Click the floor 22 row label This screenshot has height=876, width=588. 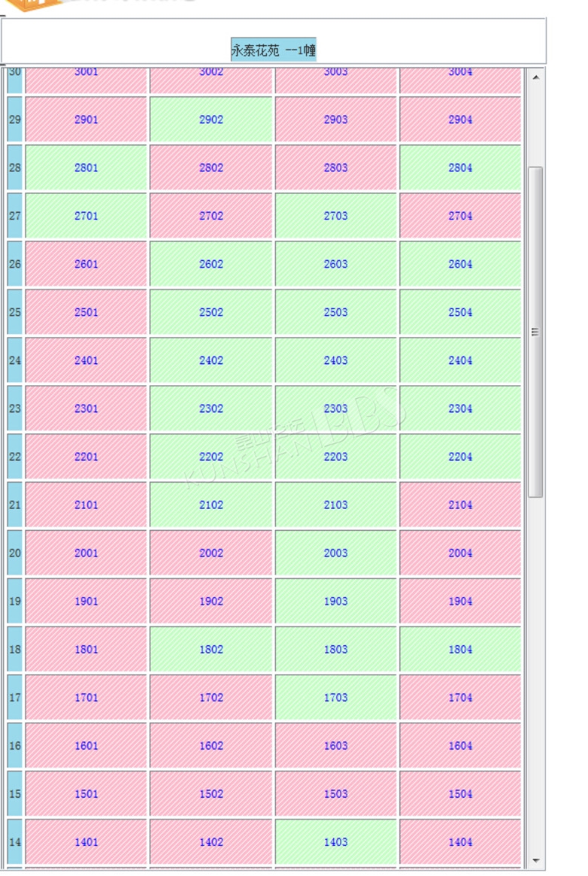click(14, 456)
